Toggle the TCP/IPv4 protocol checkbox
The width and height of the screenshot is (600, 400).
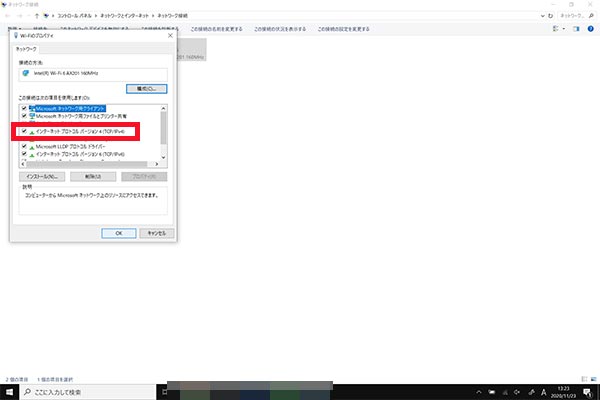tap(24, 131)
